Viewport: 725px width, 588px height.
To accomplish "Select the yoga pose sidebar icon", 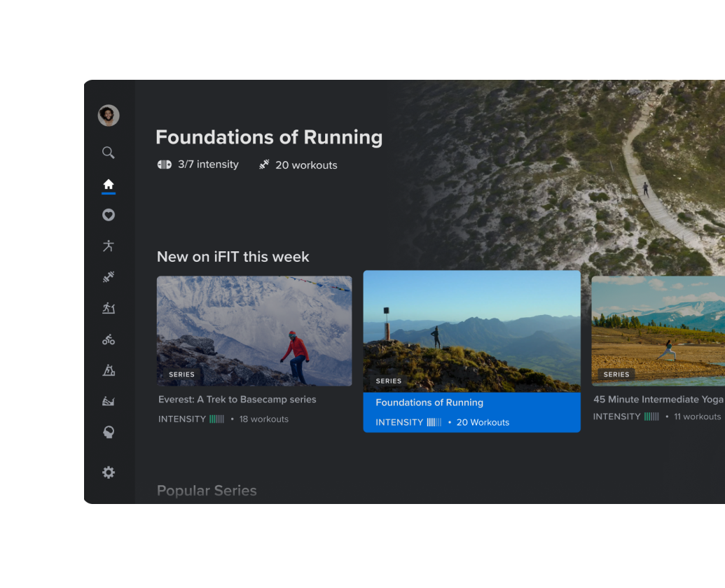I will click(x=109, y=246).
